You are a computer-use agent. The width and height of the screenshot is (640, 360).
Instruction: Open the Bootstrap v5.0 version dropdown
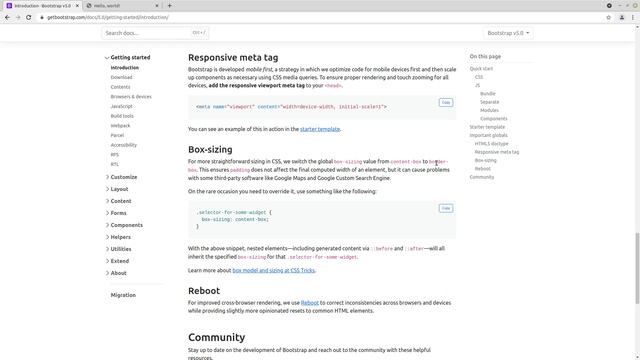coord(508,33)
